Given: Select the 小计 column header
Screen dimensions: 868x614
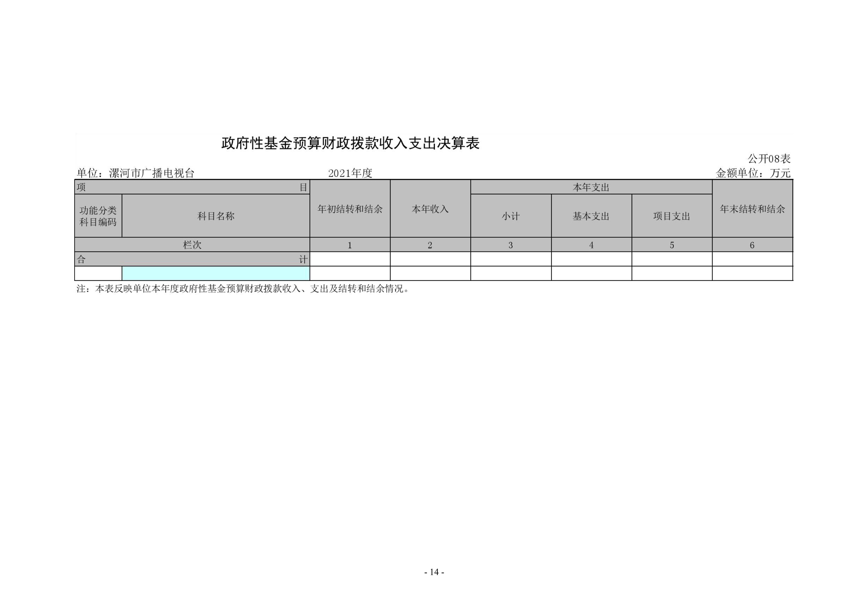Looking at the screenshot, I should (x=510, y=216).
